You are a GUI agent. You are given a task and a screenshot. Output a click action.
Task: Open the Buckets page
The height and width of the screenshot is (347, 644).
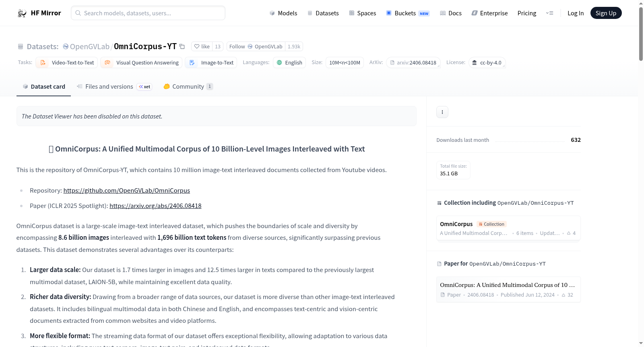tap(408, 13)
